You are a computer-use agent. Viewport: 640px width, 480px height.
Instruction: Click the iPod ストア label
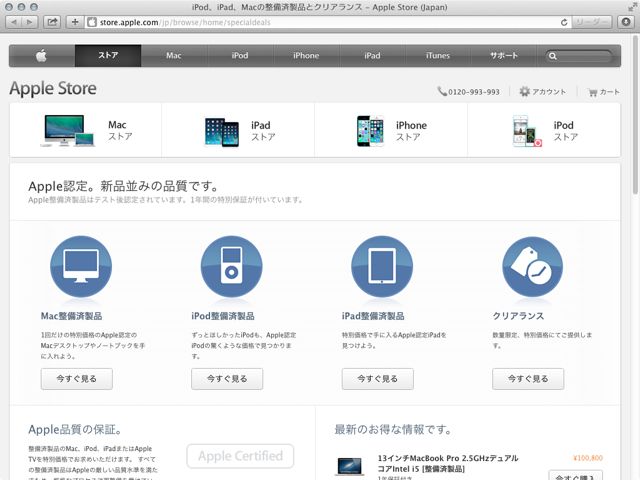click(x=565, y=131)
